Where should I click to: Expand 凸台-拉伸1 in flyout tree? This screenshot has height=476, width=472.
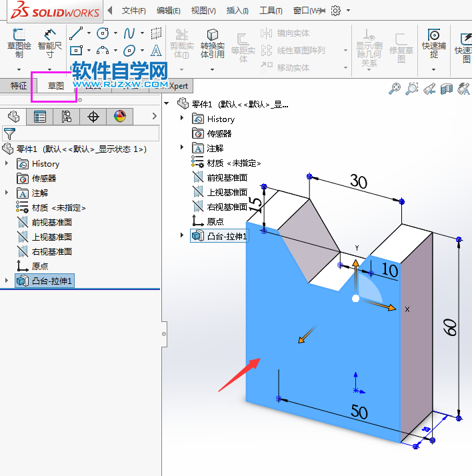coord(182,235)
